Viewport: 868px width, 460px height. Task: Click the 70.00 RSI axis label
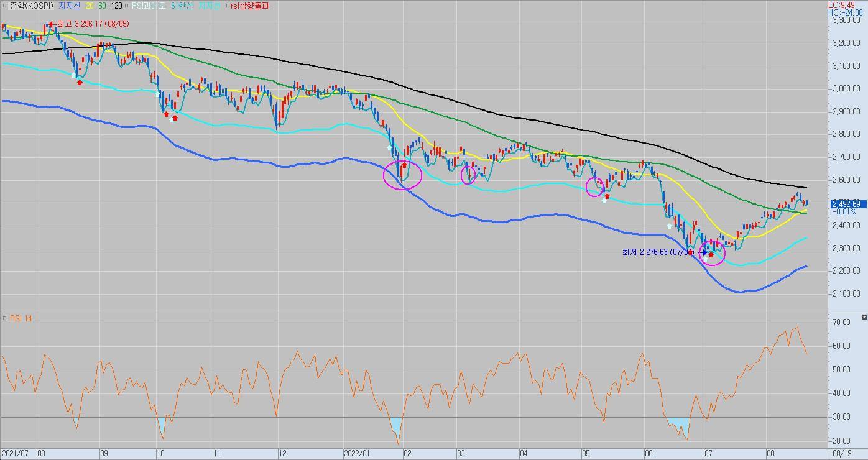click(842, 323)
